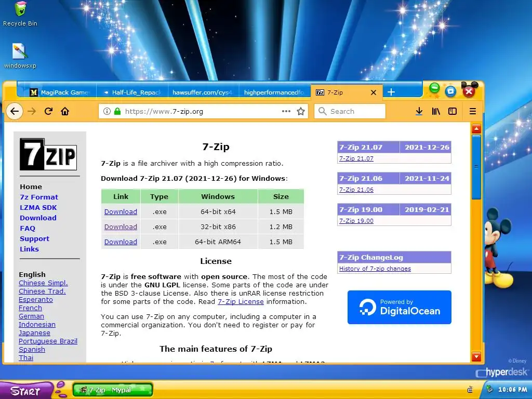Switch language to Spanish

(x=32, y=350)
